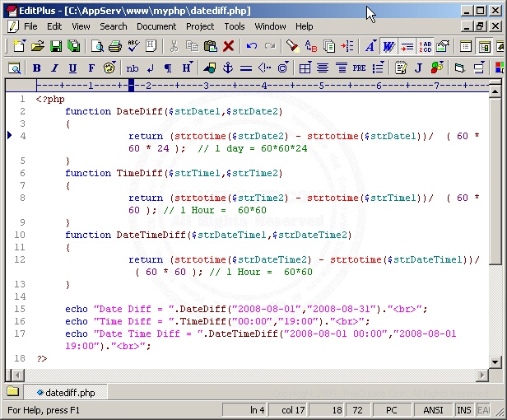The height and width of the screenshot is (420, 507).
Task: Expand the Search menu
Action: click(114, 26)
